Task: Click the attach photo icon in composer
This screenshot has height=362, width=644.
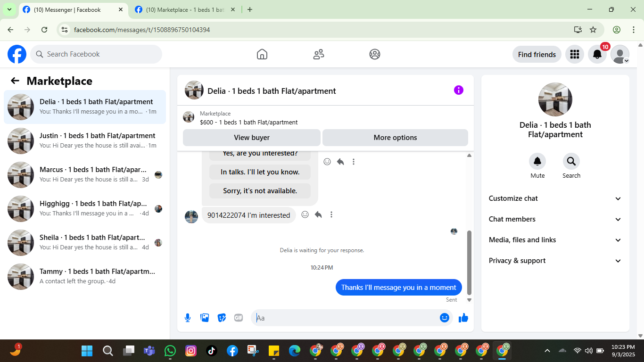Action: 205,318
